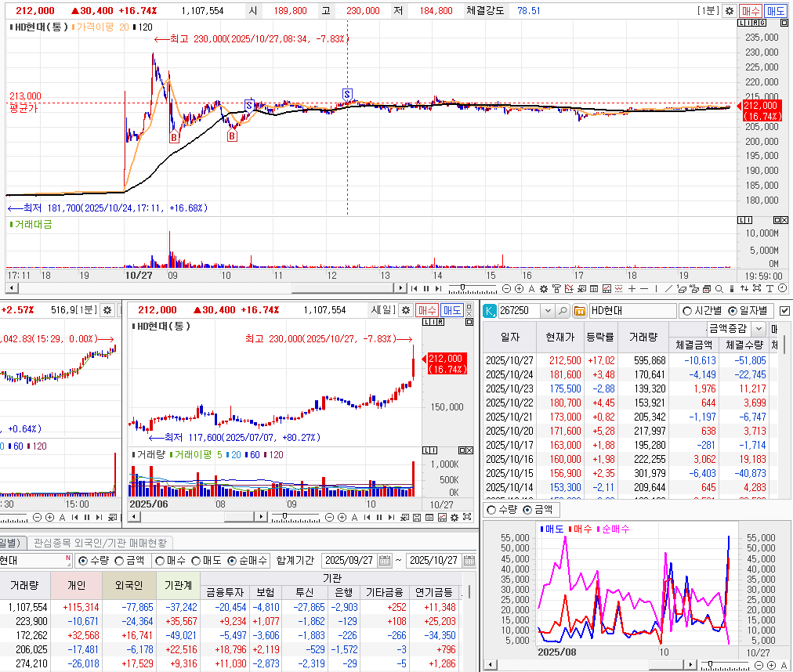Open the daily chart settings gear
Viewport: 793px width, 672px height.
[x=406, y=310]
